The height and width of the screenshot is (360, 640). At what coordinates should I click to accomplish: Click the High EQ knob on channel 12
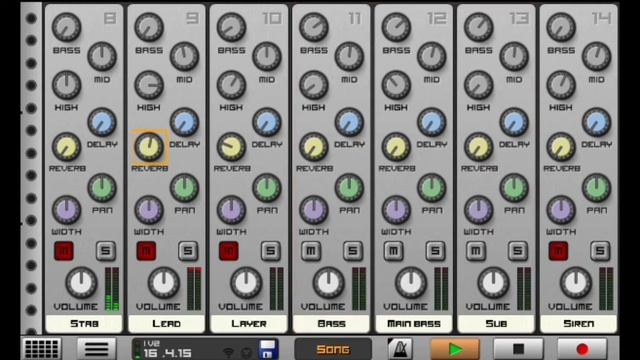tap(396, 85)
